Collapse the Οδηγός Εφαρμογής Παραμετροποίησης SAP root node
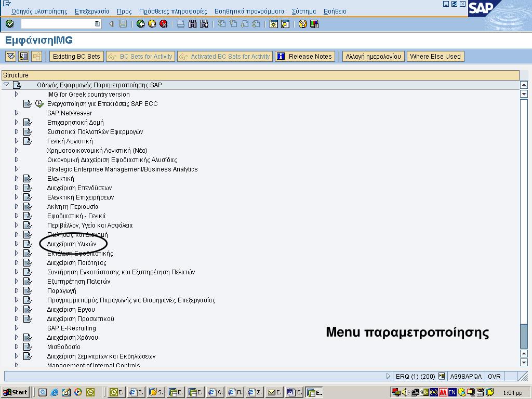 coord(6,85)
